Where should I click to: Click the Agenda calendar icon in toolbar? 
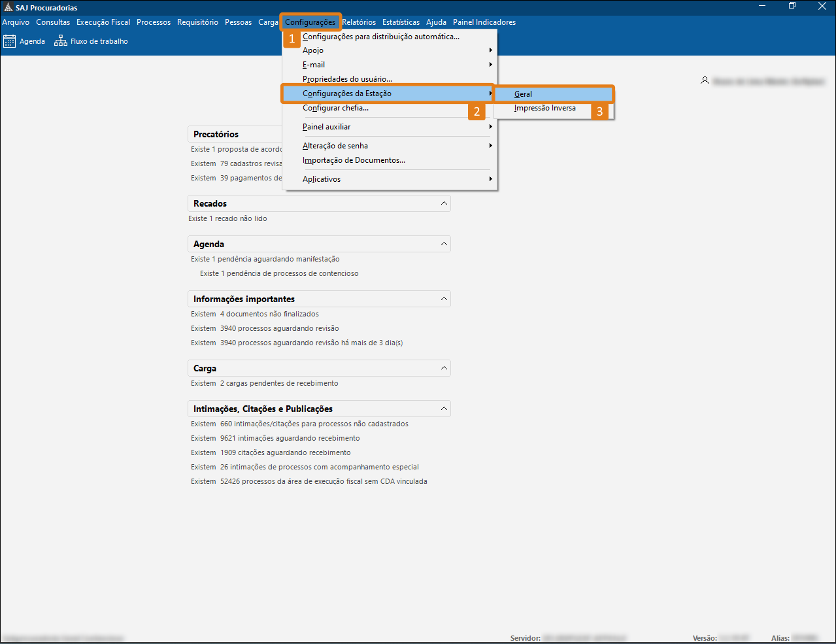click(9, 41)
